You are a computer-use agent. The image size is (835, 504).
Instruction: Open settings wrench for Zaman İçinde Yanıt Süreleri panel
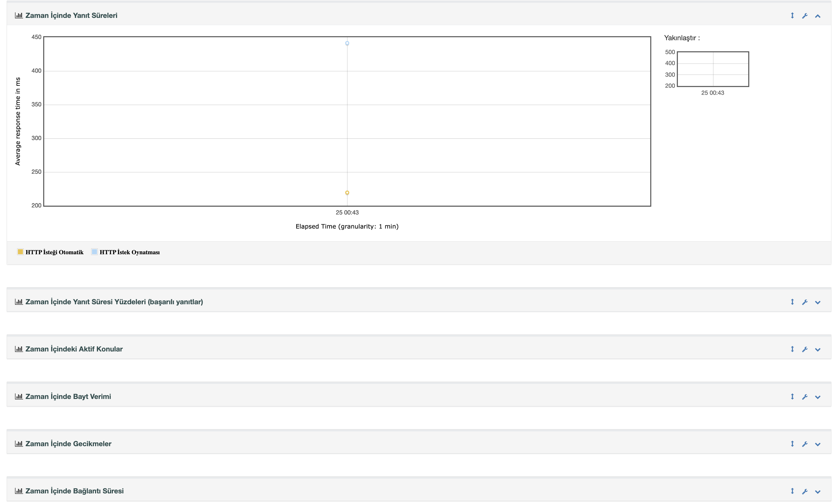pyautogui.click(x=805, y=16)
